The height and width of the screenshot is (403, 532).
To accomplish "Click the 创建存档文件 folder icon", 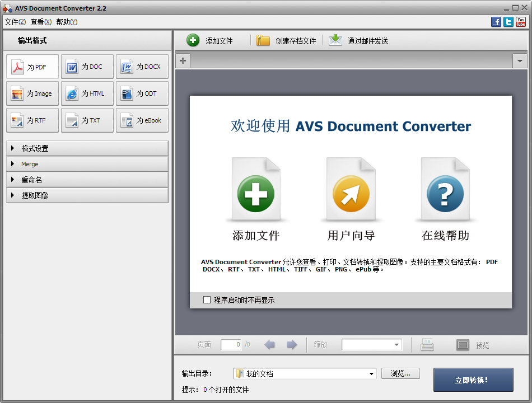I will pyautogui.click(x=263, y=40).
